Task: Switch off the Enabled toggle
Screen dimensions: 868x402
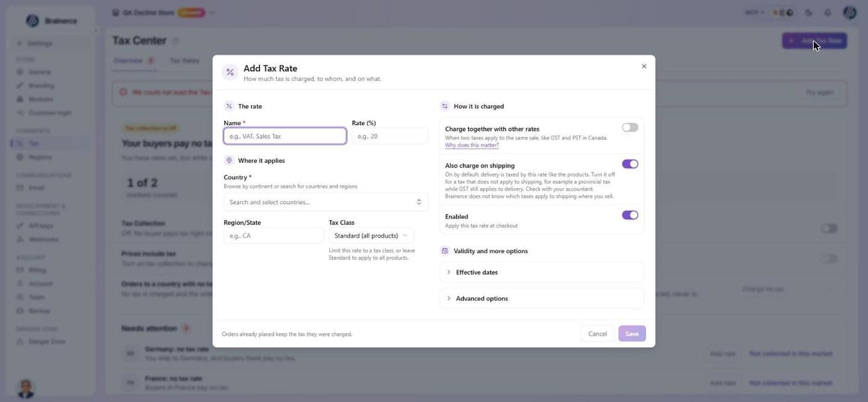Action: tap(630, 215)
